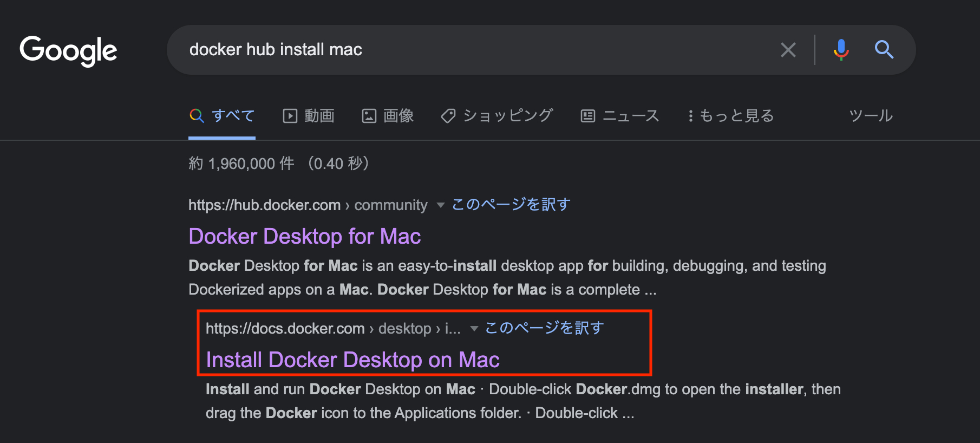Select the すべて tab
Image resolution: width=980 pixels, height=443 pixels.
tap(222, 115)
